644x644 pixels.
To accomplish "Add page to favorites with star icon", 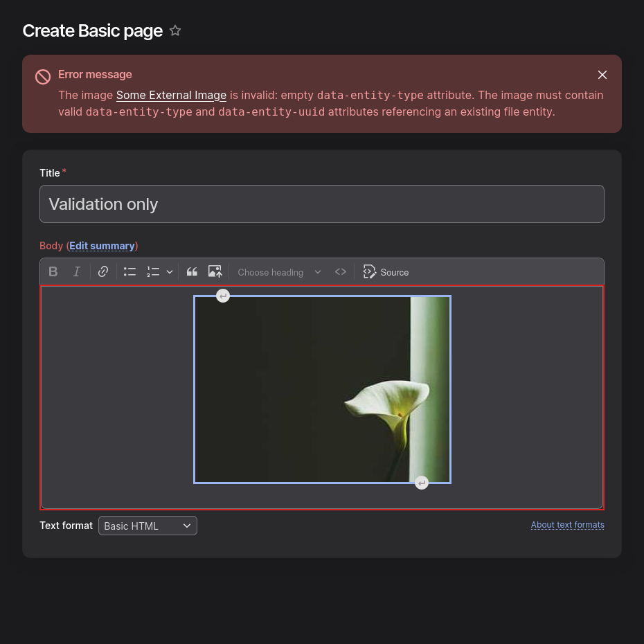I will [175, 30].
